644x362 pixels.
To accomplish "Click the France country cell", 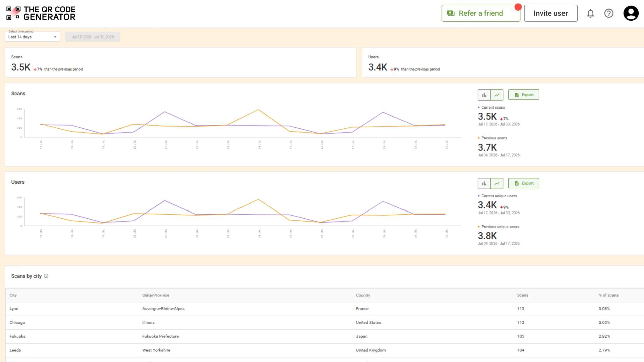I will [x=362, y=309].
